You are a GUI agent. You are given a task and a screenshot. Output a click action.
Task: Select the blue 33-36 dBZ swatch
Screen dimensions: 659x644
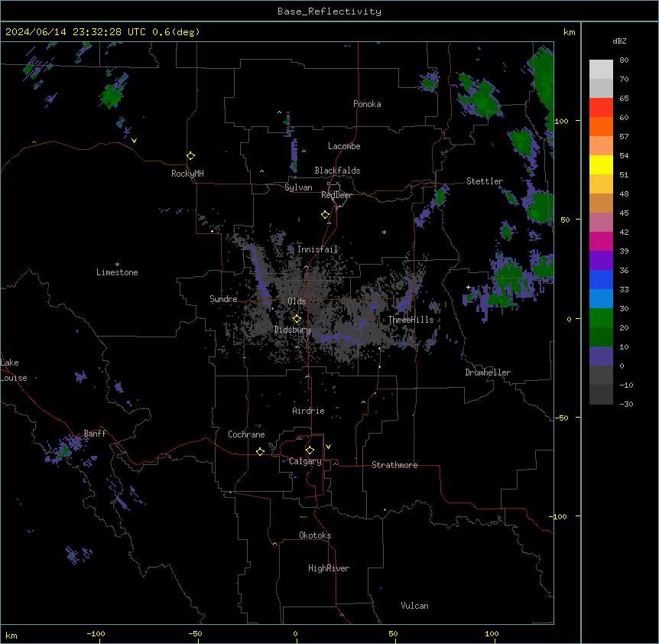coord(601,279)
